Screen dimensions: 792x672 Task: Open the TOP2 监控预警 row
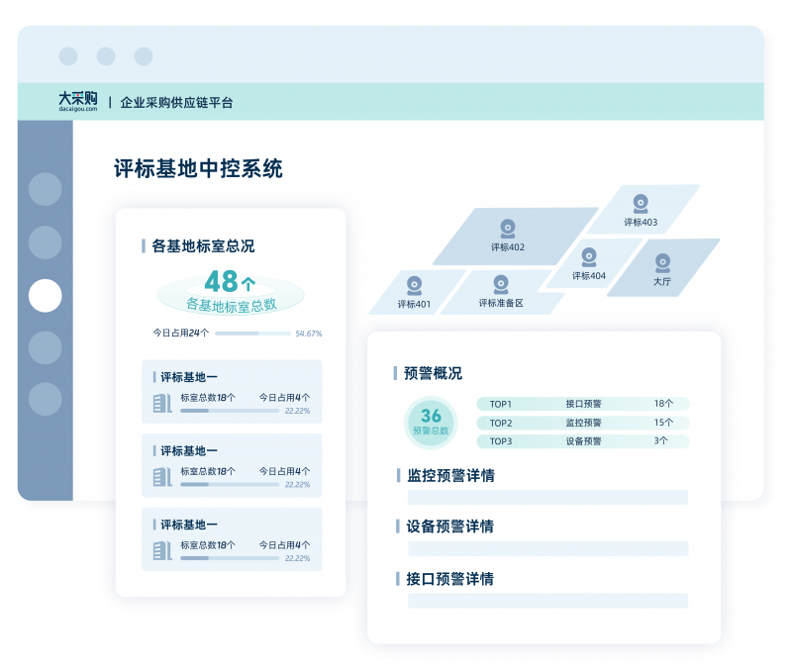click(x=582, y=423)
